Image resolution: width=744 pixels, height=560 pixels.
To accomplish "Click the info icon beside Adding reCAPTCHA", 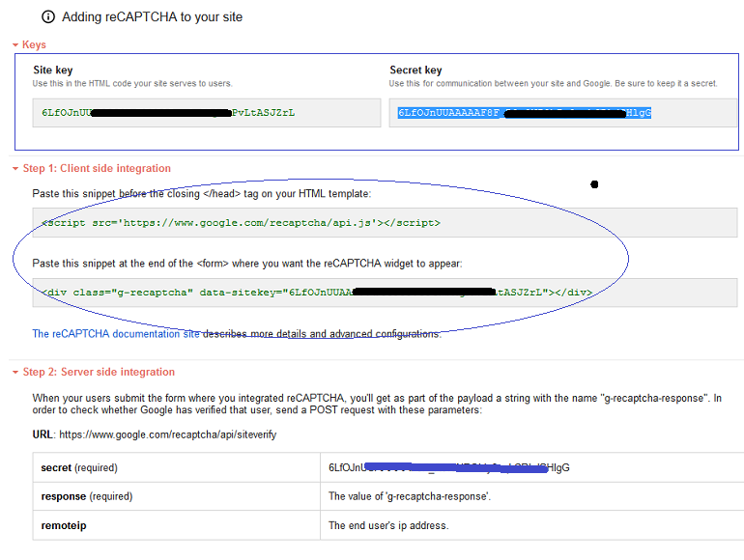I will point(48,17).
